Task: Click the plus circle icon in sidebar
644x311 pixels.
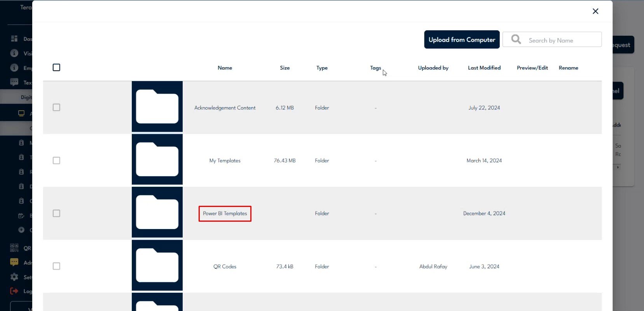Action: click(21, 230)
